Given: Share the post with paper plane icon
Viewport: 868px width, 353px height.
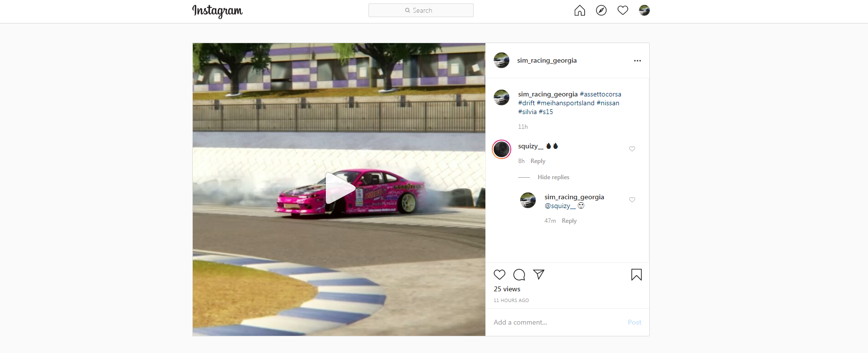Looking at the screenshot, I should pyautogui.click(x=539, y=275).
